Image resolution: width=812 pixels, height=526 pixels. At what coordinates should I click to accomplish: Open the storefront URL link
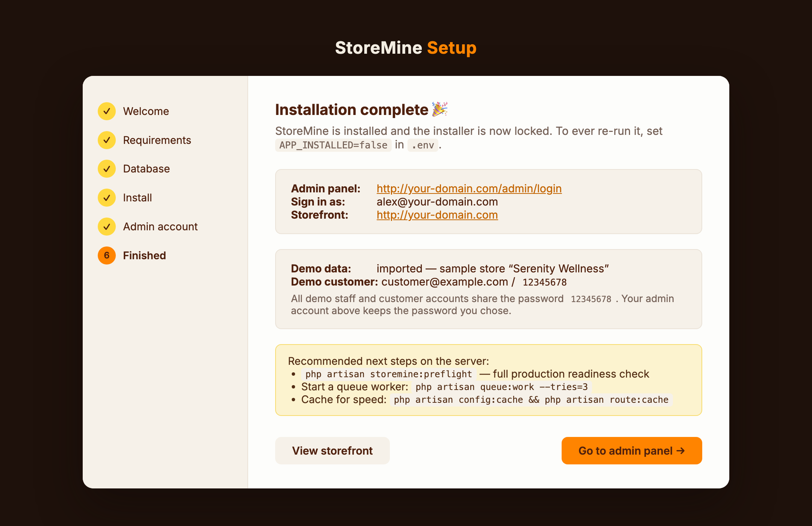(x=437, y=215)
